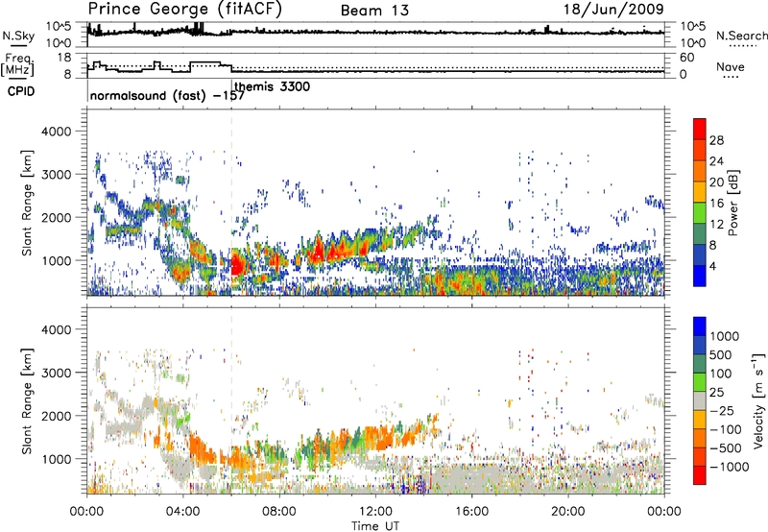This screenshot has width=768, height=532.
Task: Click the '4000' tick of the velocity panel
Action: point(56,329)
